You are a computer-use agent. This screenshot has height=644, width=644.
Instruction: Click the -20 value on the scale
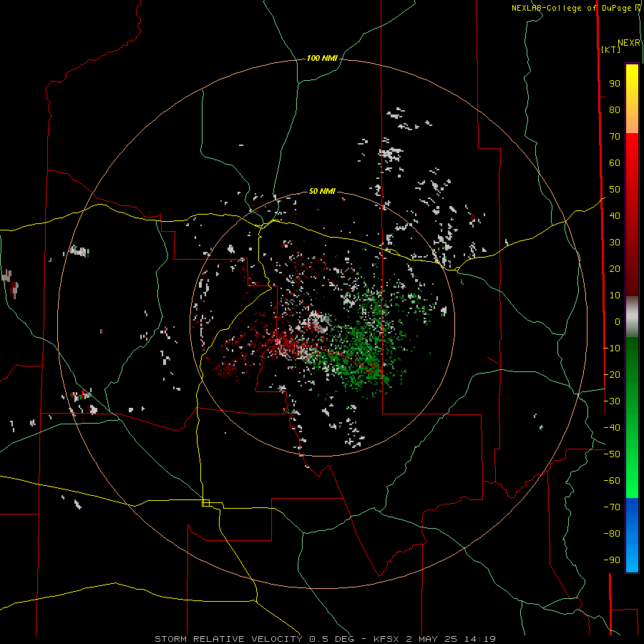(x=612, y=375)
